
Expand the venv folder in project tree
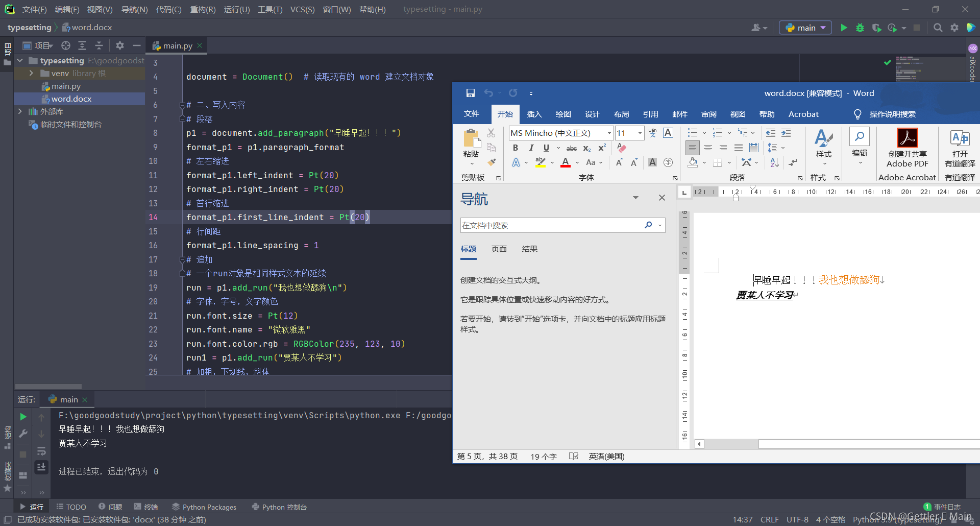coord(31,73)
